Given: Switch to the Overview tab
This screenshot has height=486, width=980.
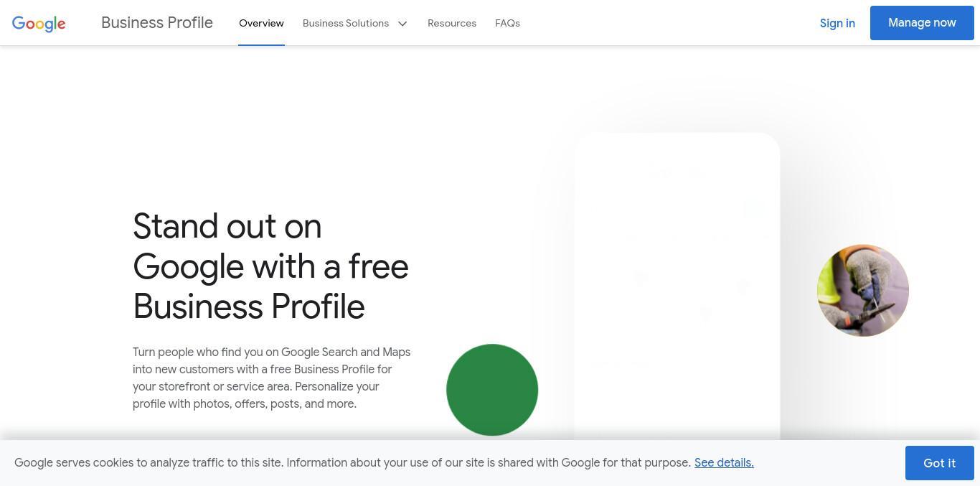Looking at the screenshot, I should [x=261, y=23].
